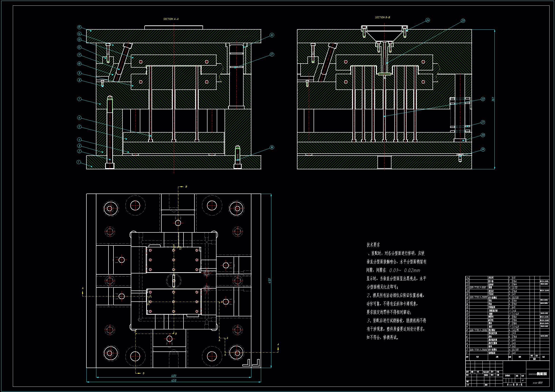Click the SECTION B-B title label
The image size is (555, 392).
coord(382,17)
